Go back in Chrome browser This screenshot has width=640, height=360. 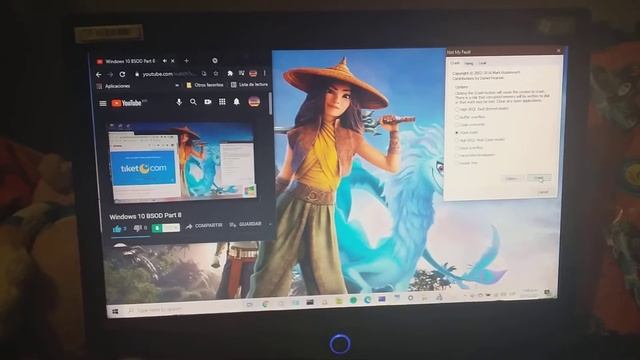(98, 75)
